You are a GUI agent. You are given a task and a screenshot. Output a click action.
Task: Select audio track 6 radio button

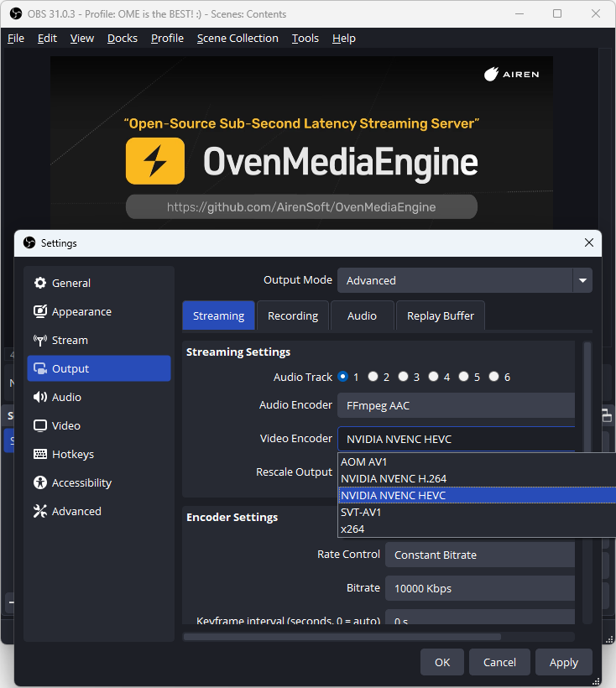pos(493,377)
